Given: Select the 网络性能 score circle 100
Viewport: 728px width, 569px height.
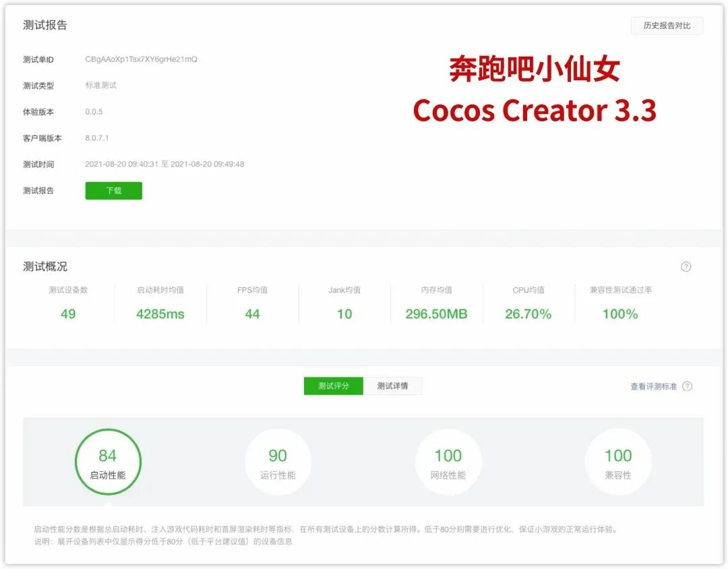Looking at the screenshot, I should pyautogui.click(x=448, y=462).
